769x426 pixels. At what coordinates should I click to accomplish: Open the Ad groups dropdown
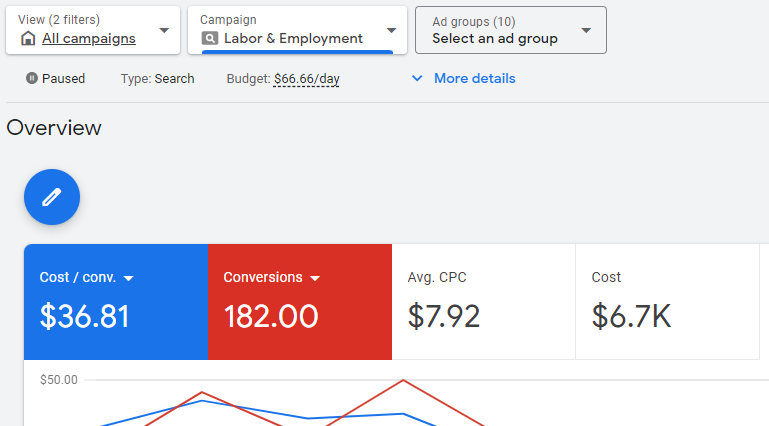pyautogui.click(x=511, y=30)
